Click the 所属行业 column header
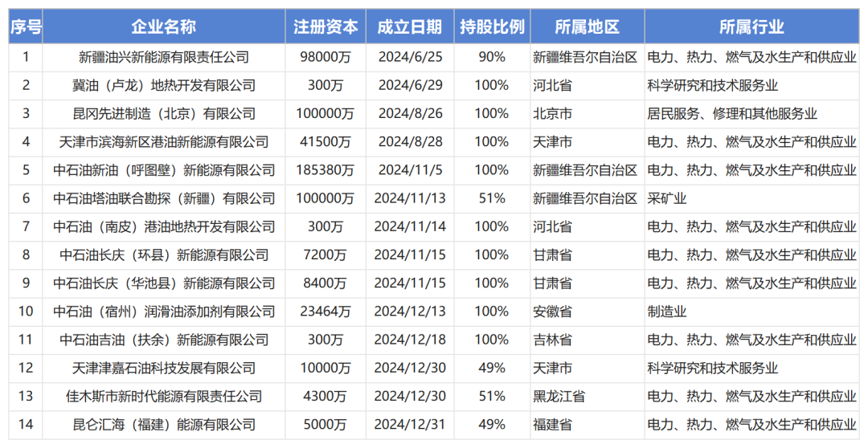Screen dimensions: 868x448 (x=751, y=26)
